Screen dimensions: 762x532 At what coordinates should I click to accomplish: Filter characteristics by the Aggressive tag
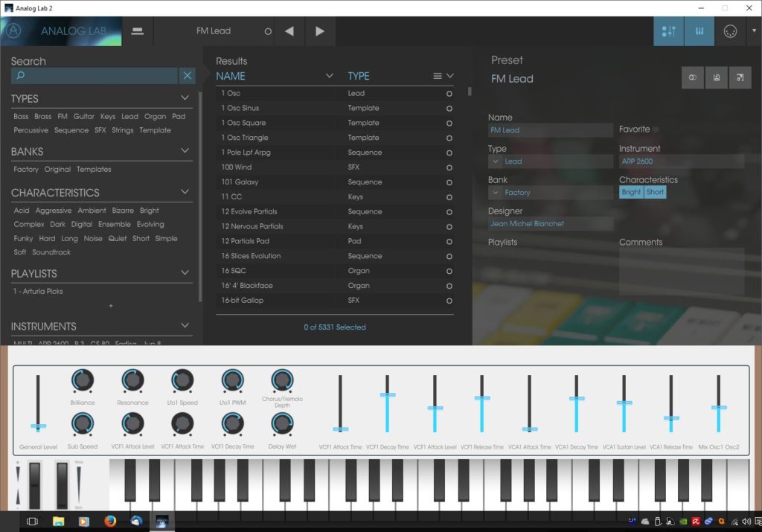click(54, 211)
